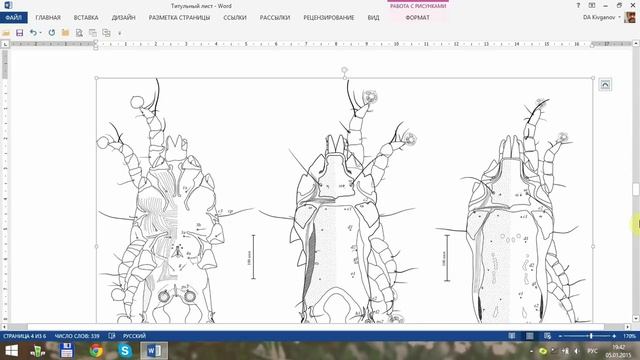Image resolution: width=640 pixels, height=360 pixels.
Task: Click Word taskbar button
Action: tap(154, 351)
